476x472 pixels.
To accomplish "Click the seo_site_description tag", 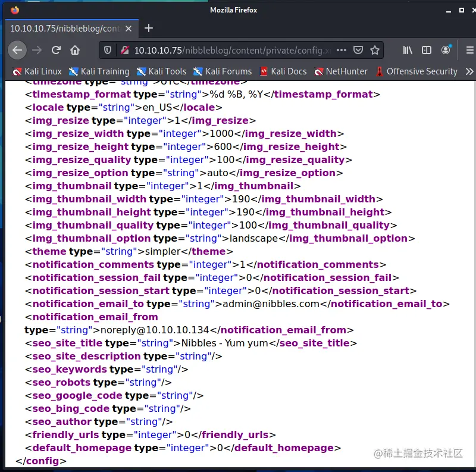I will pos(124,357).
